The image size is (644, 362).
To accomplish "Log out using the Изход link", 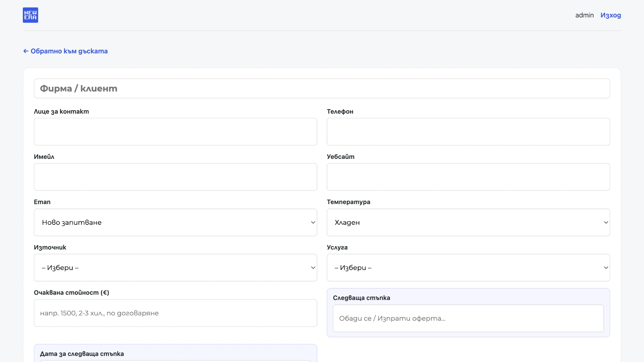I will (x=611, y=15).
